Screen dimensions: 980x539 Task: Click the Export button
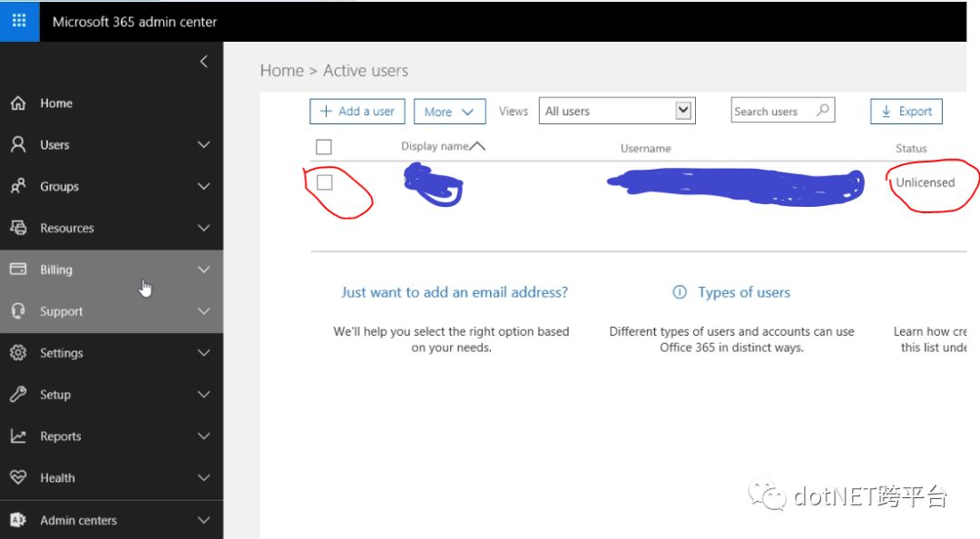(x=906, y=112)
